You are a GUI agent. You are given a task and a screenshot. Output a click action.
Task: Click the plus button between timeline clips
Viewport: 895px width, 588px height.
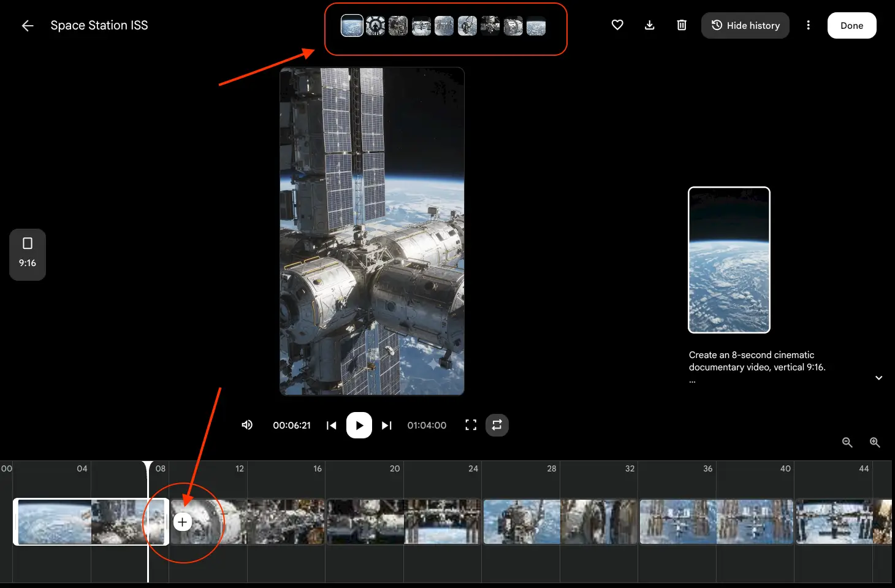click(x=183, y=522)
